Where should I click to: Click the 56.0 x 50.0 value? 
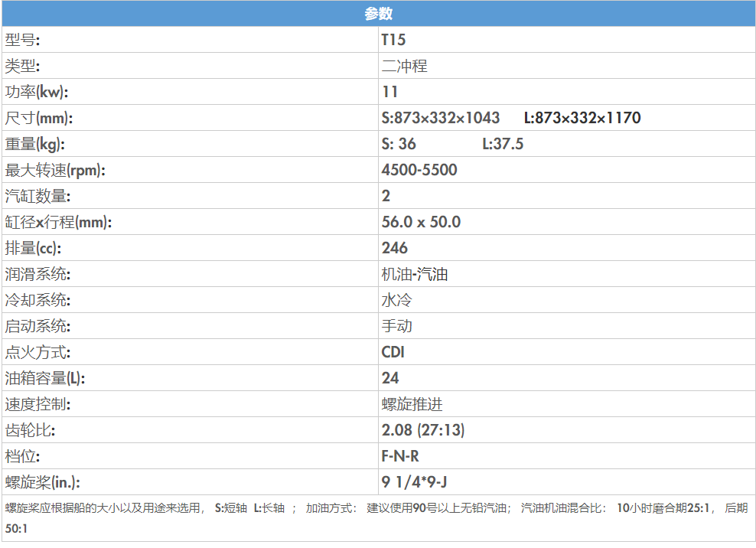pyautogui.click(x=422, y=222)
